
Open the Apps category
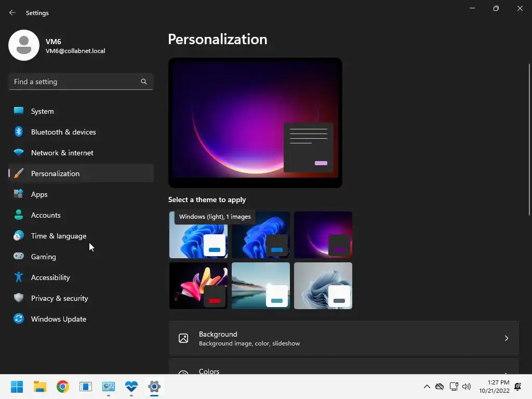(81, 194)
